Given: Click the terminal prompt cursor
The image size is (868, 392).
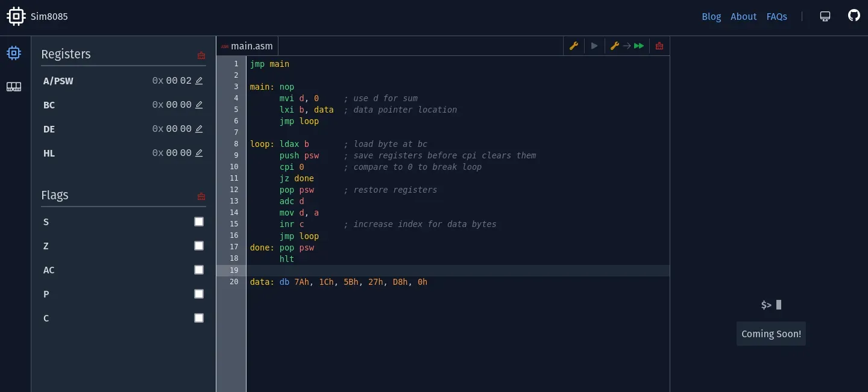Looking at the screenshot, I should point(779,305).
